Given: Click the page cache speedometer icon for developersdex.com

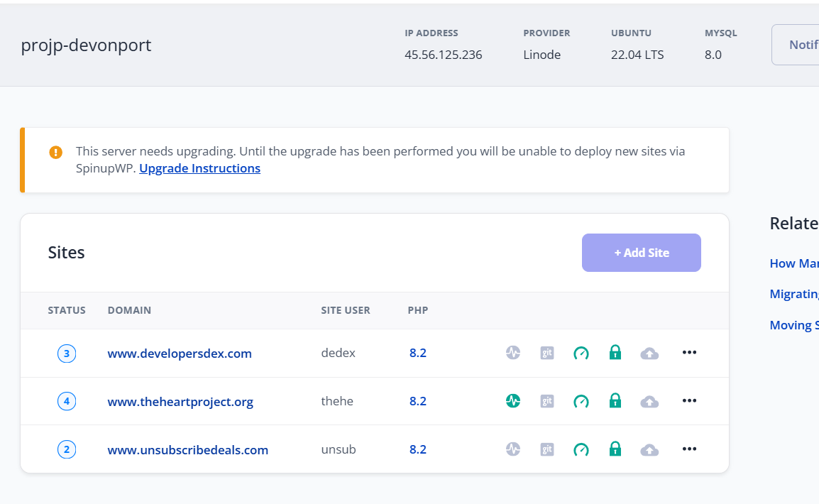Looking at the screenshot, I should pos(581,353).
